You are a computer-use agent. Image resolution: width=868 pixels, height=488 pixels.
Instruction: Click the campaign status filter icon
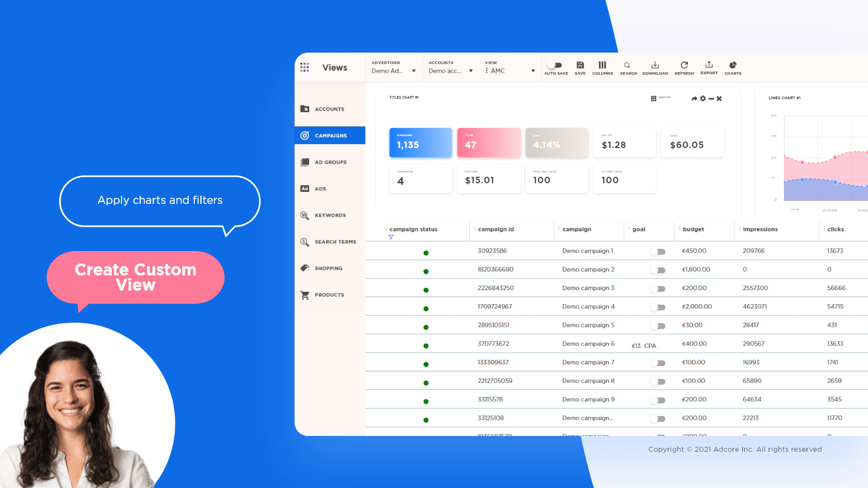(x=391, y=237)
